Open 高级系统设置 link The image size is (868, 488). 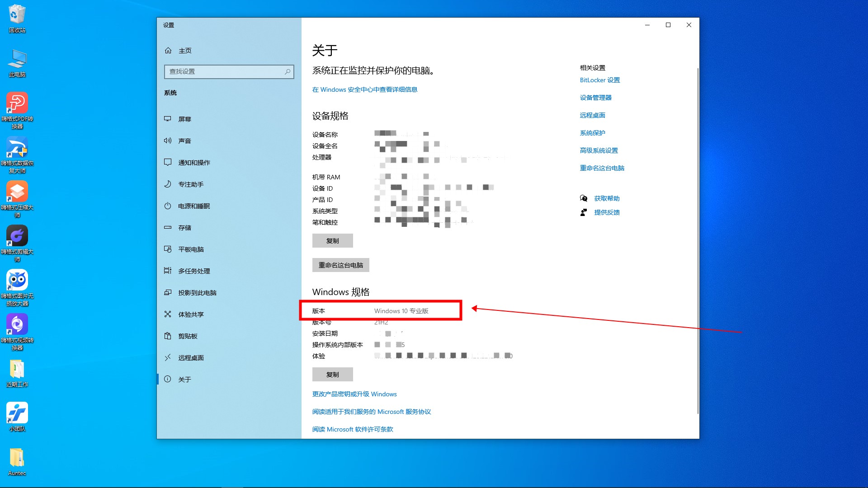599,150
